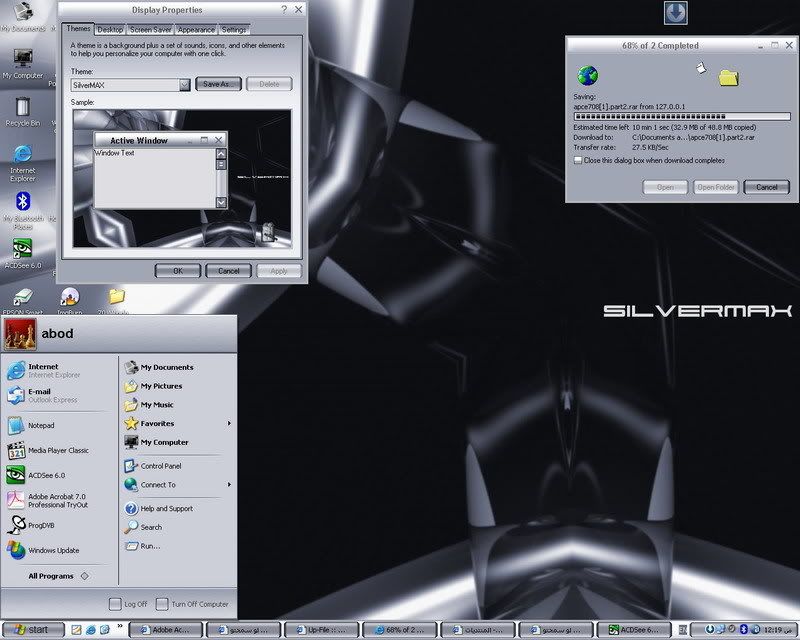Switch to Up-File taskbar button
This screenshot has width=800, height=640.
322,630
